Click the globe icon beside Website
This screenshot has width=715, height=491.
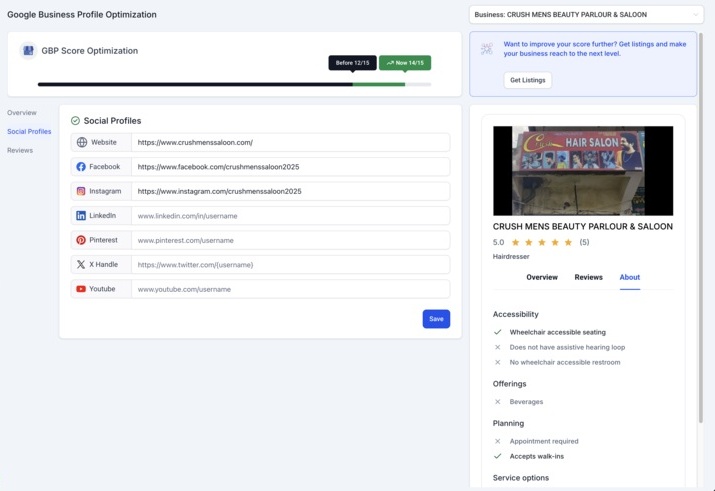click(82, 142)
